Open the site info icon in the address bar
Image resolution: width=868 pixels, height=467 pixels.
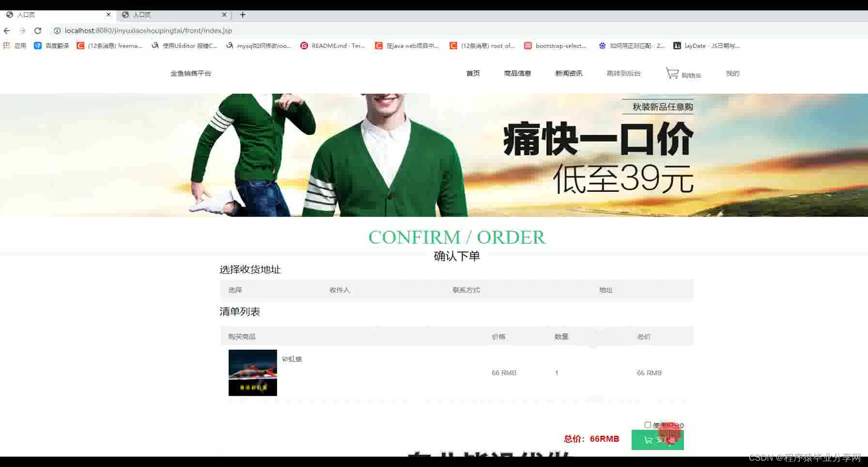click(x=57, y=31)
